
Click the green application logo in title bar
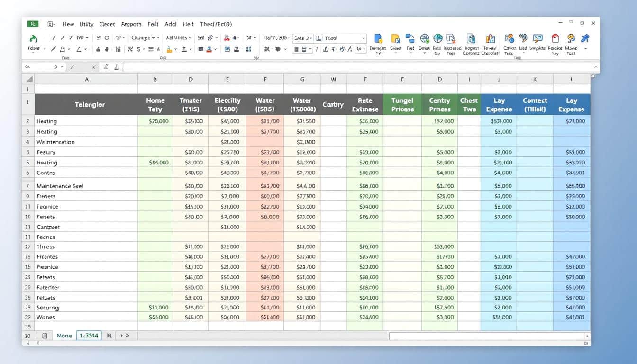(x=33, y=24)
